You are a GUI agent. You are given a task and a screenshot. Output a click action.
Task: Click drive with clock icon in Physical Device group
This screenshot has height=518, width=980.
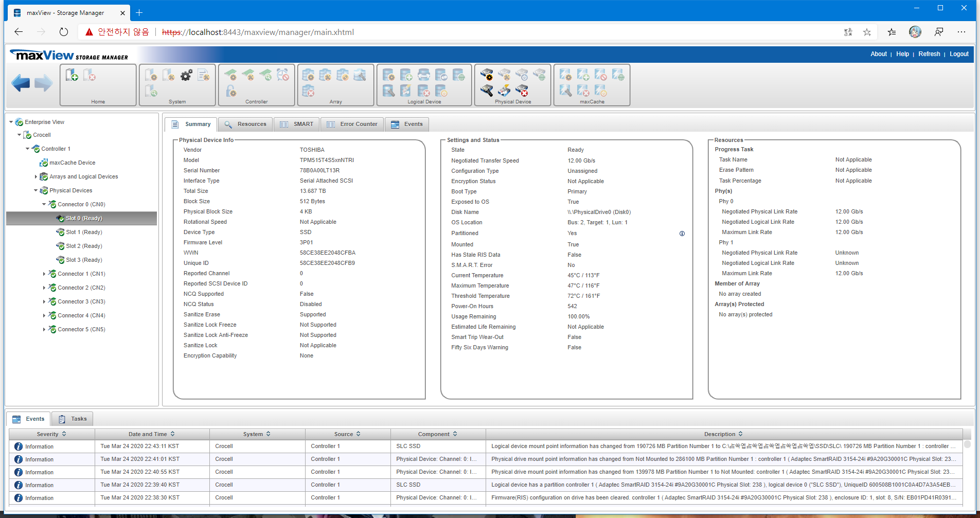(522, 75)
